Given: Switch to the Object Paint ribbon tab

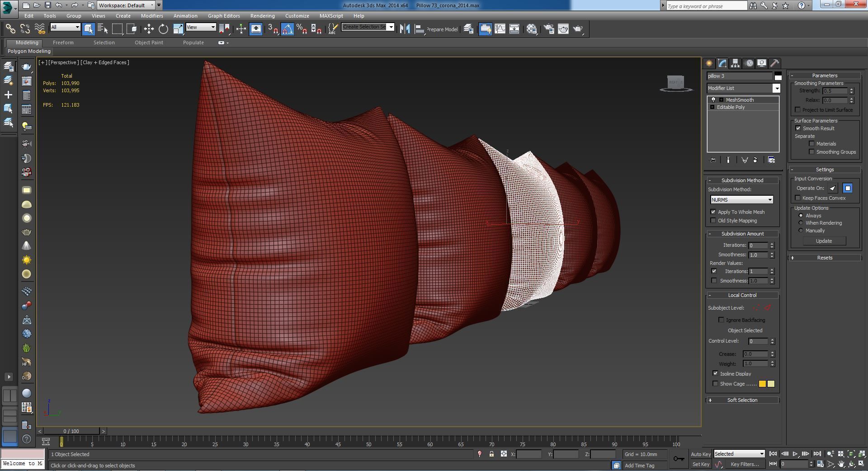Looking at the screenshot, I should click(x=149, y=42).
